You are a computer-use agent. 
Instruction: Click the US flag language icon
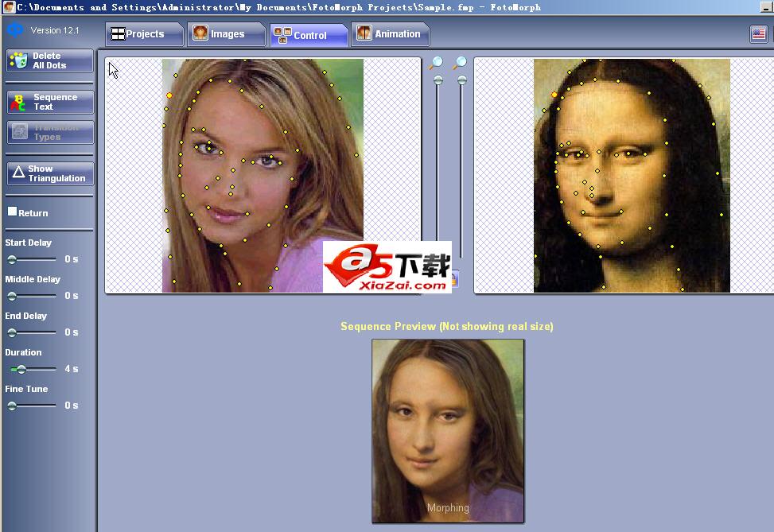tap(759, 34)
